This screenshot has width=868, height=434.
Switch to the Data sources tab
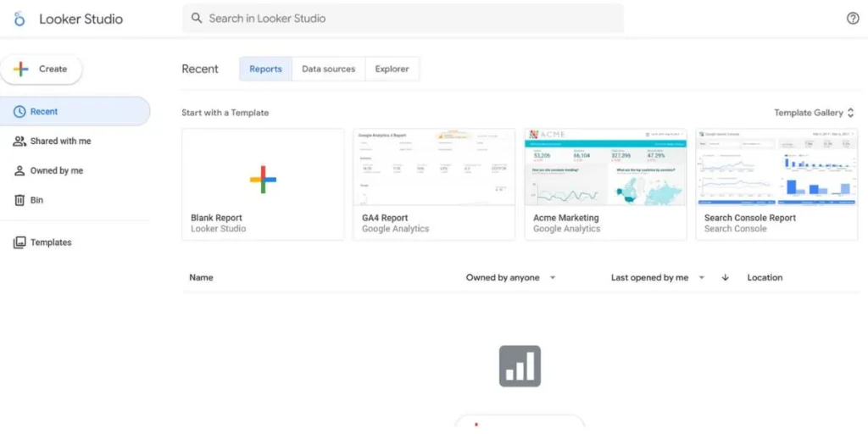pyautogui.click(x=328, y=70)
